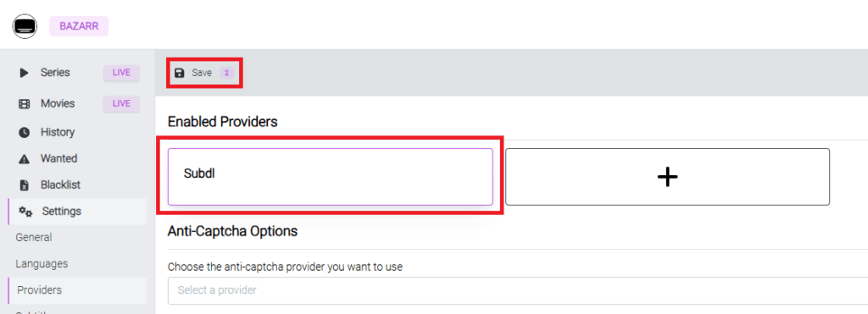
Task: Click the Series play icon
Action: [24, 73]
